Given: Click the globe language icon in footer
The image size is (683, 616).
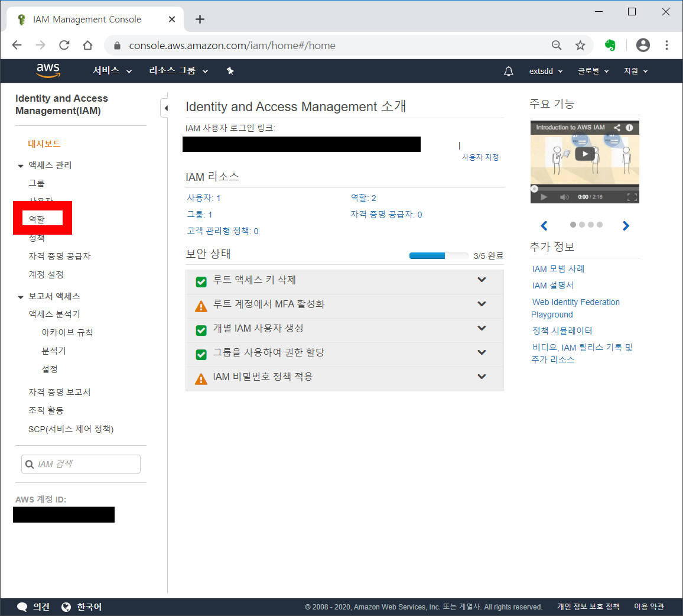Looking at the screenshot, I should coord(66,607).
